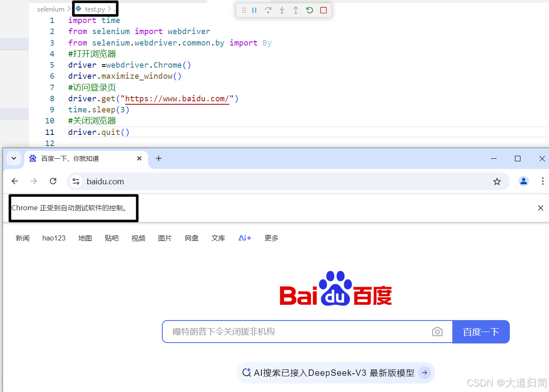The image size is (549, 392).
Task: Close the 百度一下 browser tab
Action: tap(139, 158)
